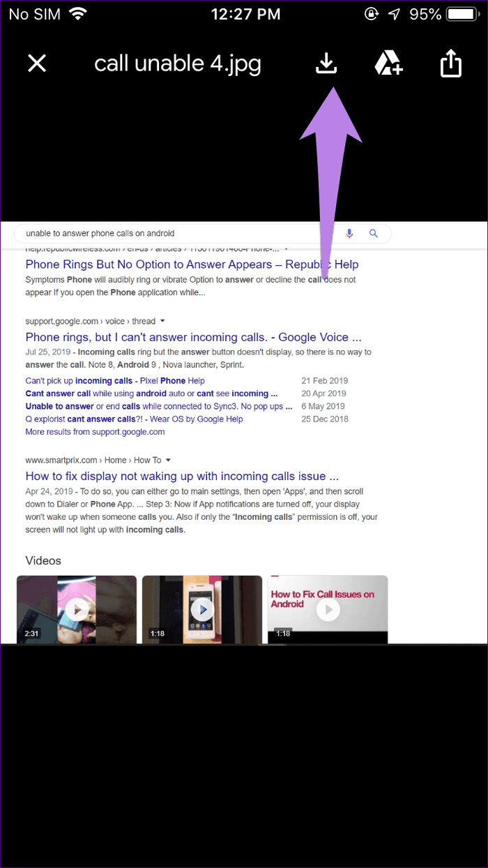
Task: Tap the 21 Feb 2019 date
Action: click(325, 381)
